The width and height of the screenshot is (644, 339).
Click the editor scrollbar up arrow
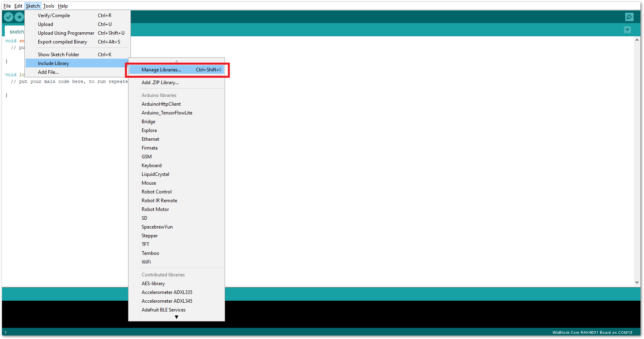click(x=637, y=40)
